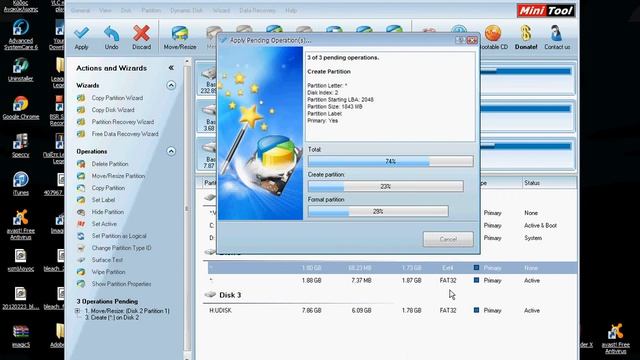
Task: Open iTunes desktop icon
Action: click(x=20, y=184)
